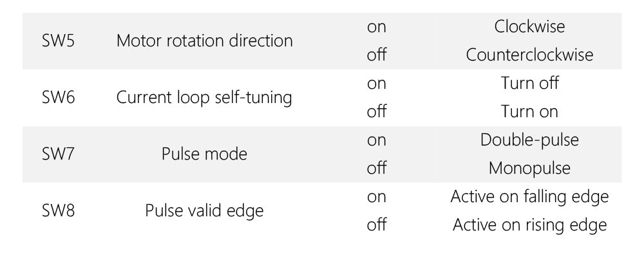Image resolution: width=644 pixels, height=271 pixels.
Task: Click the SW8 switch label
Action: [59, 210]
